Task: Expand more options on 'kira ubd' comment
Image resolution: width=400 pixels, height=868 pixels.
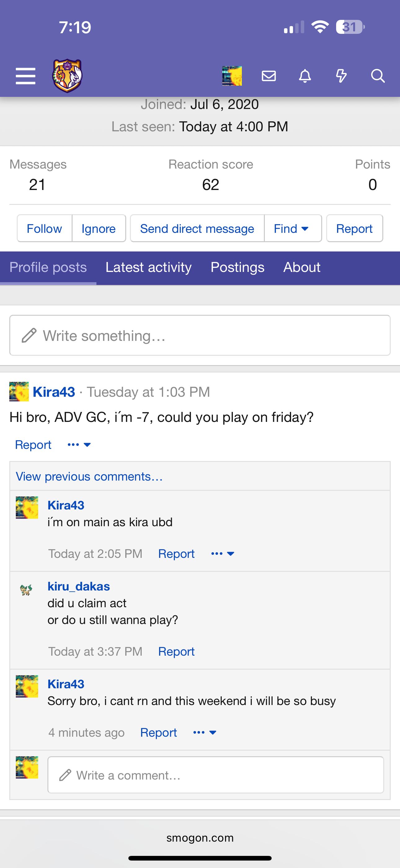Action: (x=223, y=554)
